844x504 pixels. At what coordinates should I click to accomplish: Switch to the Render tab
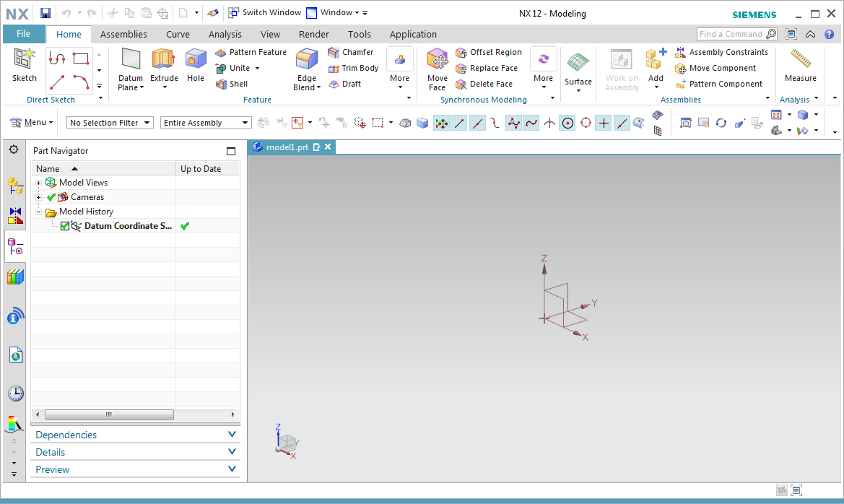(314, 35)
